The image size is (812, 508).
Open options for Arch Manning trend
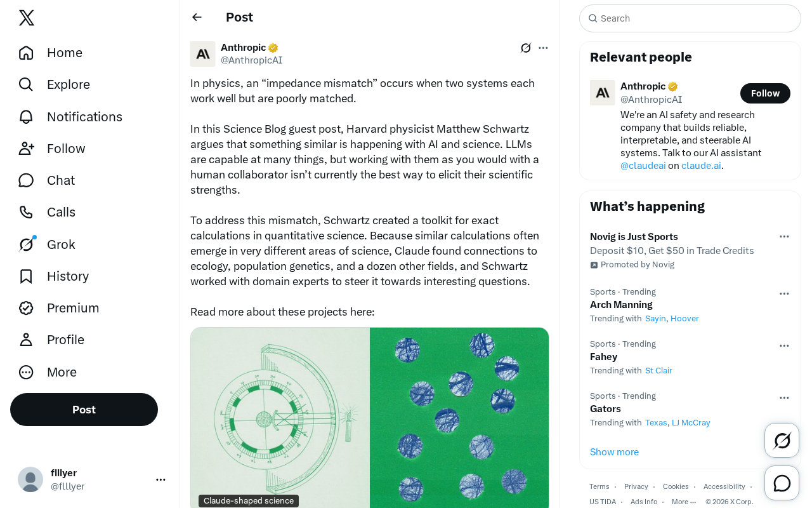pos(784,293)
